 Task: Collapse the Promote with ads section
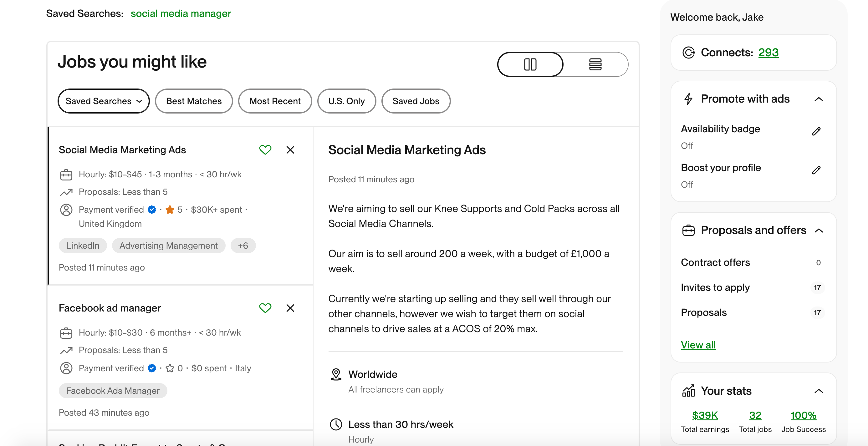point(819,99)
